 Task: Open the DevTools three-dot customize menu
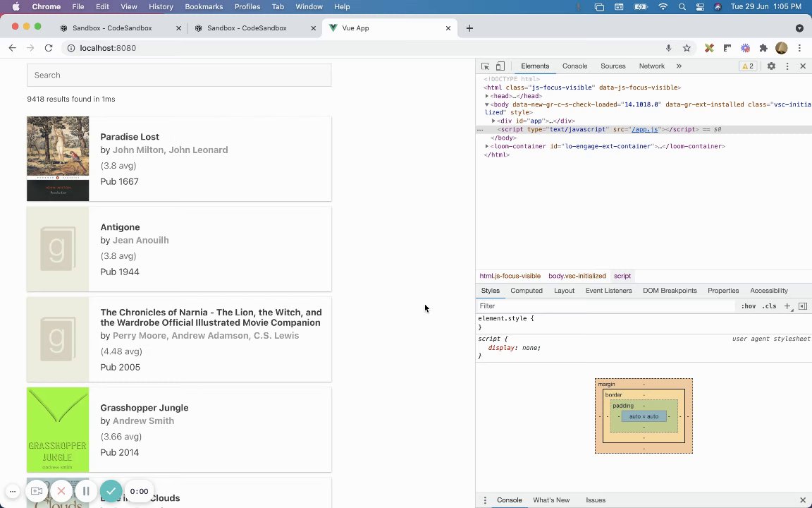point(787,66)
